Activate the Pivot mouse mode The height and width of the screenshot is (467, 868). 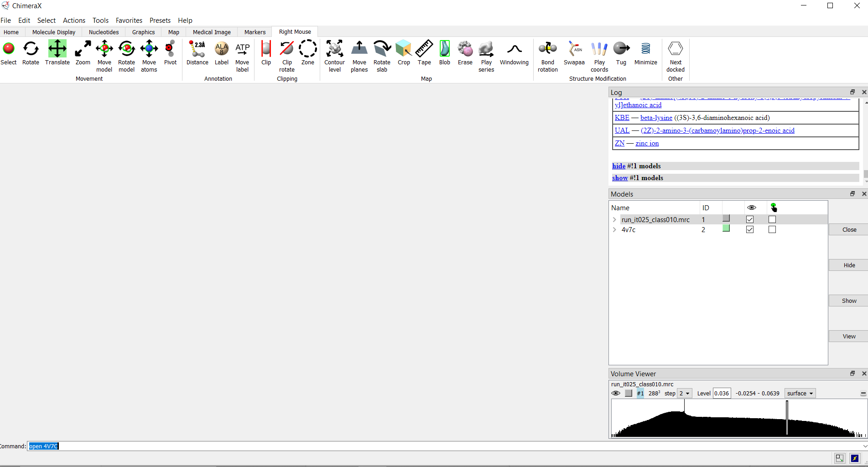click(x=170, y=53)
